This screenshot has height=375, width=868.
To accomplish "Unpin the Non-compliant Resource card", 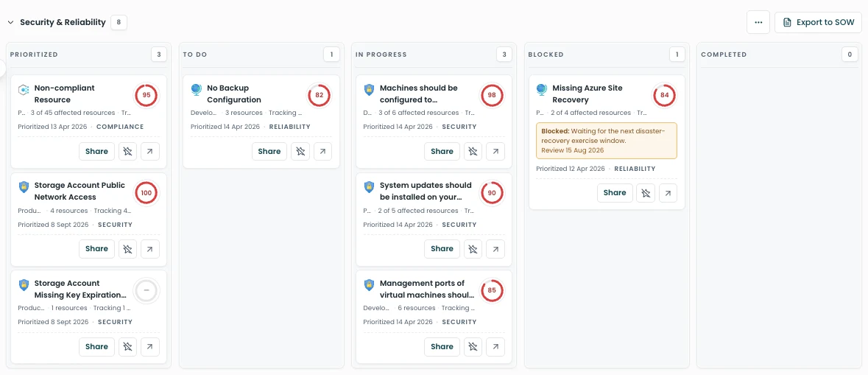I will tap(128, 151).
